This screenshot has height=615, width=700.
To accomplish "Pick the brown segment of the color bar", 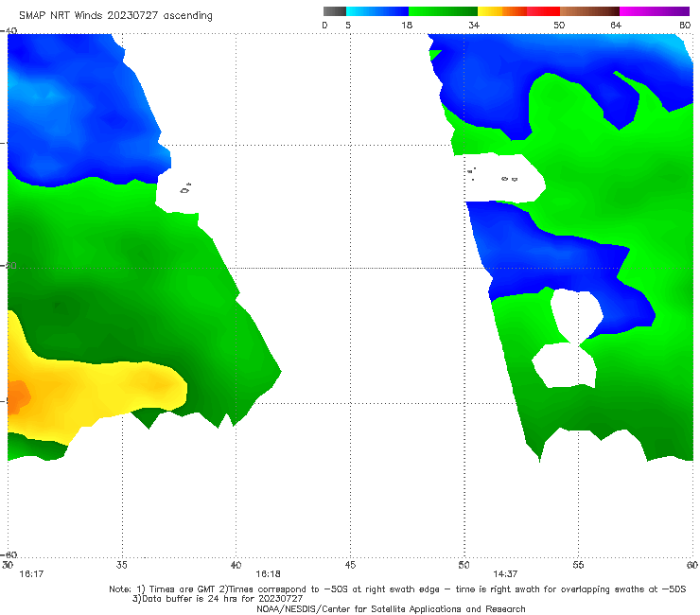I will [x=589, y=11].
